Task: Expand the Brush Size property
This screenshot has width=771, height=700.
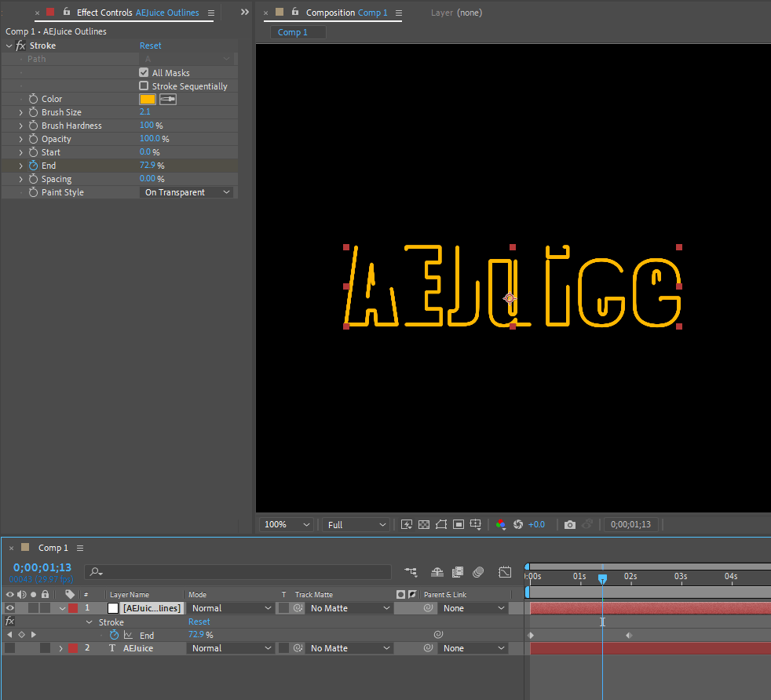Action: tap(20, 112)
